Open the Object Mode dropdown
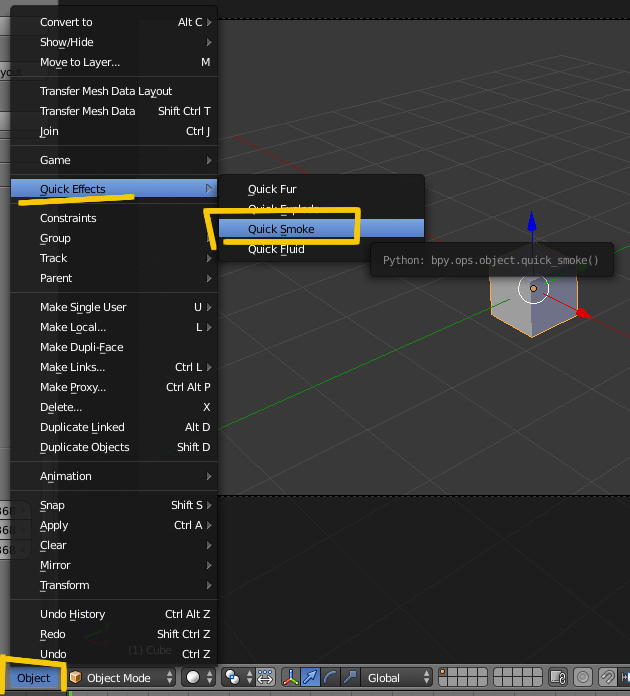This screenshot has width=630, height=696. [121, 677]
